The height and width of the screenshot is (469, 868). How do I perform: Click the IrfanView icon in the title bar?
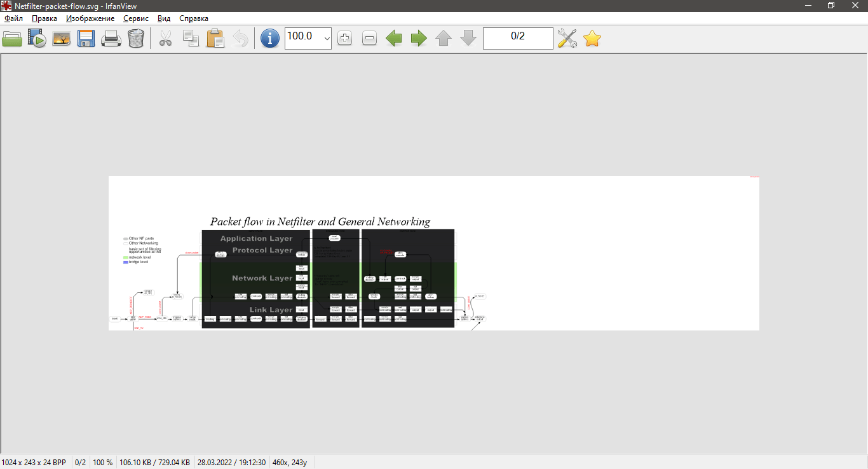click(x=6, y=6)
